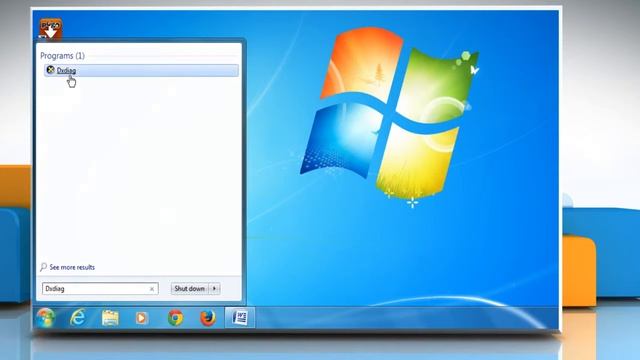Open the Dxdiag program result
This screenshot has width=640, height=360.
(x=141, y=70)
